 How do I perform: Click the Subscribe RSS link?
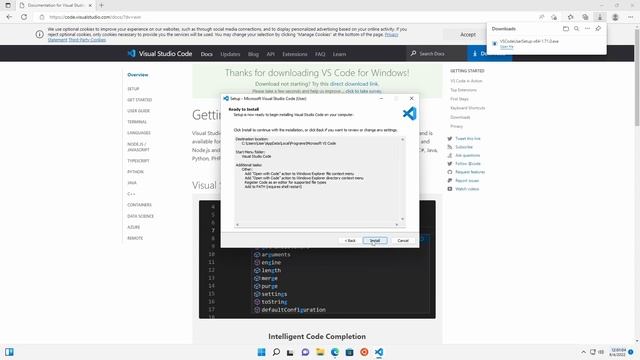pyautogui.click(x=464, y=147)
